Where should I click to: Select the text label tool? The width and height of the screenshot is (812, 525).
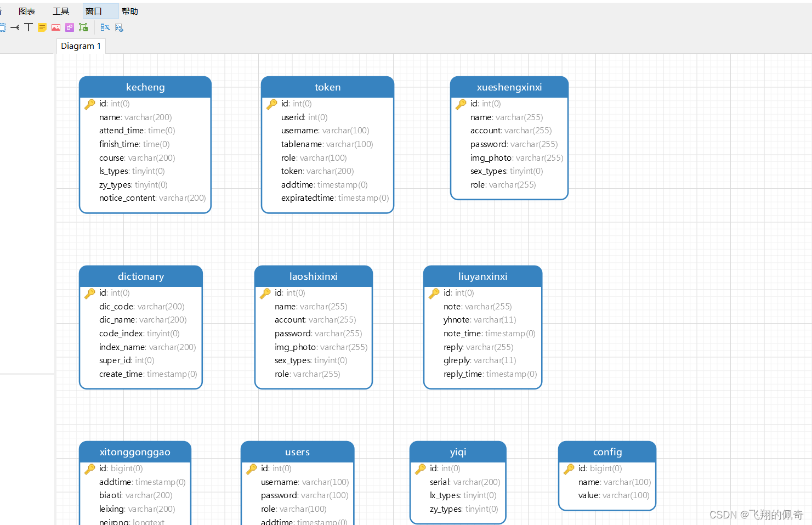29,27
